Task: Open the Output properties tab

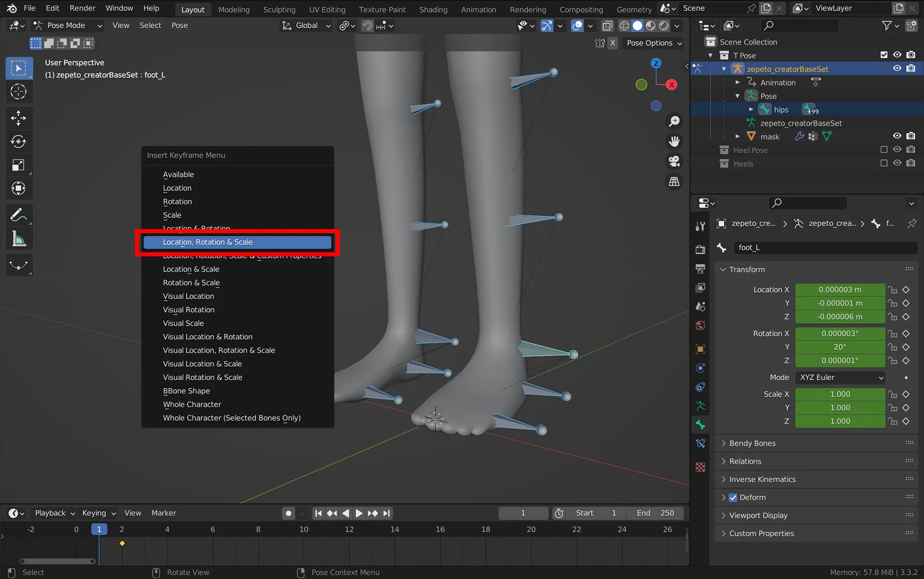Action: point(700,269)
